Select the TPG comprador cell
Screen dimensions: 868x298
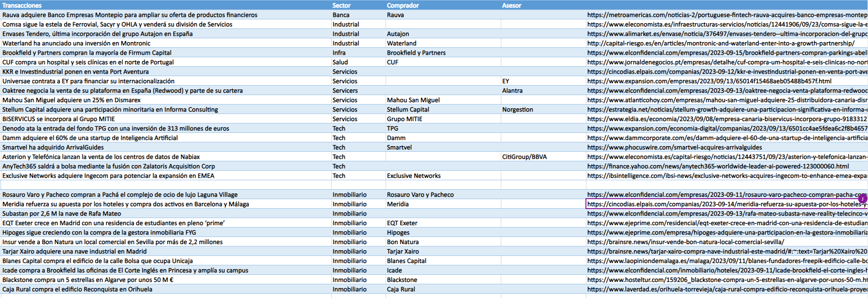pos(443,128)
